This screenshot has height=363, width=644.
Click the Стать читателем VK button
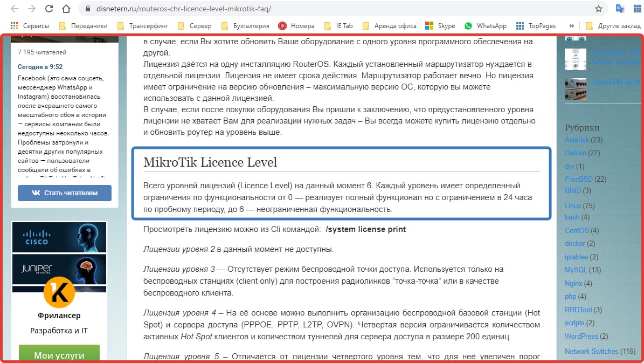[x=65, y=193]
